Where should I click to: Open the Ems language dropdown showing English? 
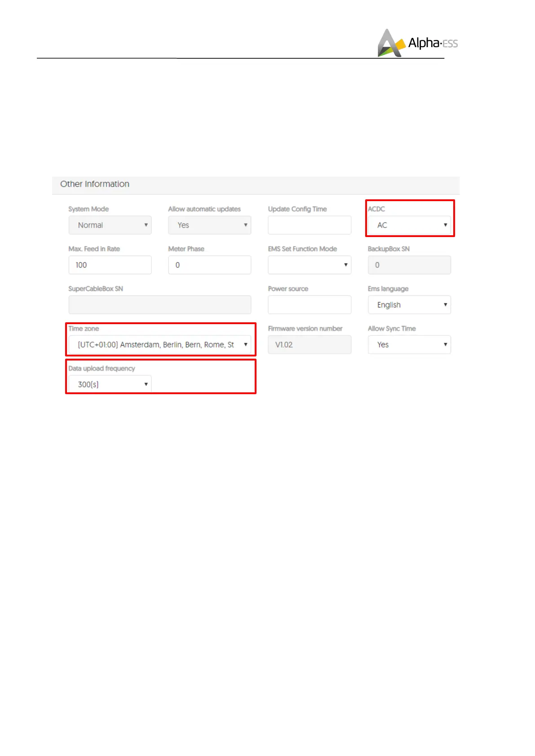pos(409,305)
